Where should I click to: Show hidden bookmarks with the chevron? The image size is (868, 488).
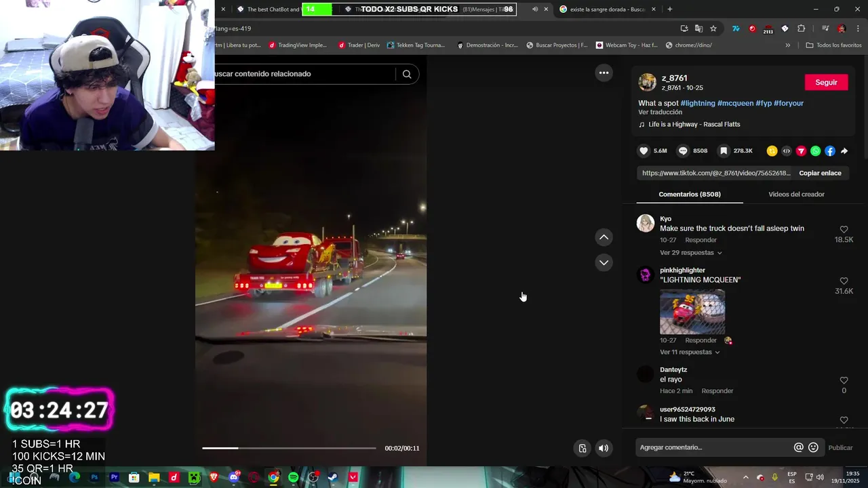click(787, 45)
